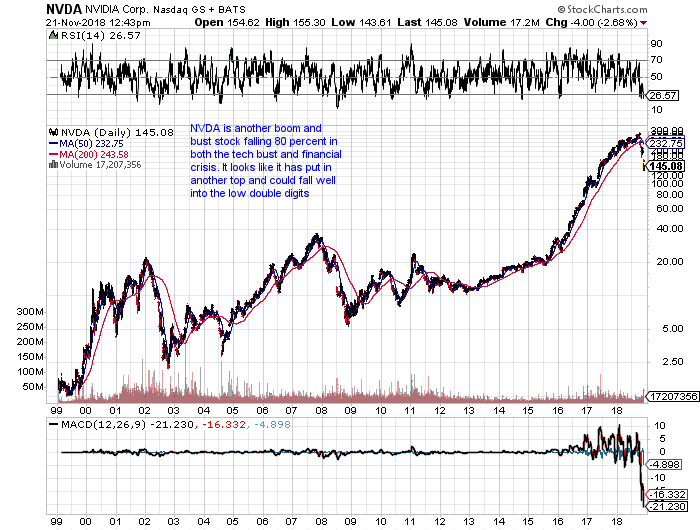Click the 150M volume axis label
This screenshot has width=700, height=530.
29,357
